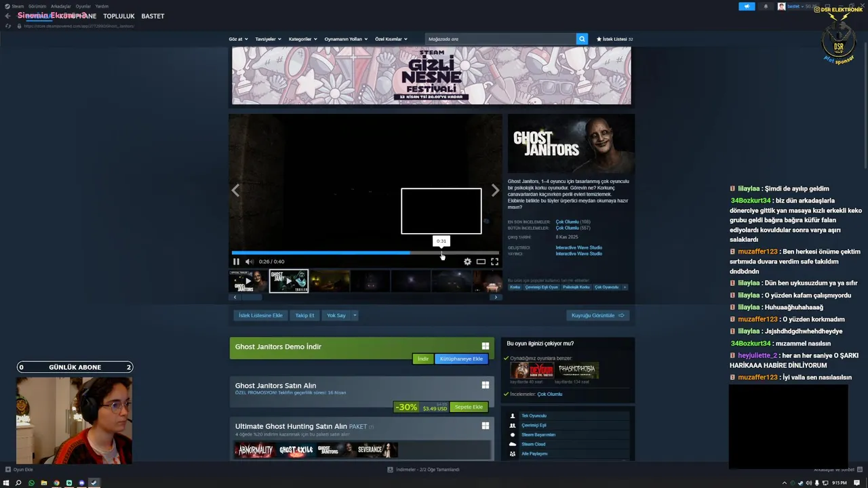Open the Steam menu
This screenshot has width=868, height=488.
tap(18, 6)
